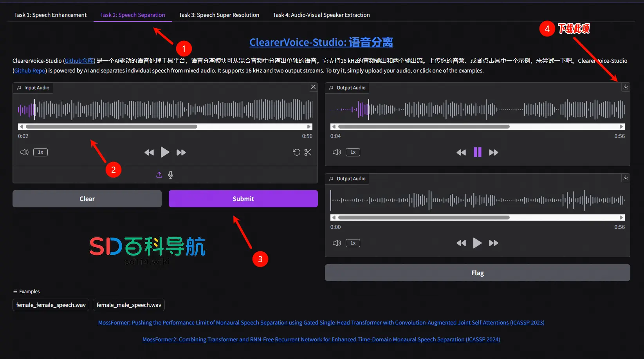Fast-forward the Input Audio

(181, 152)
